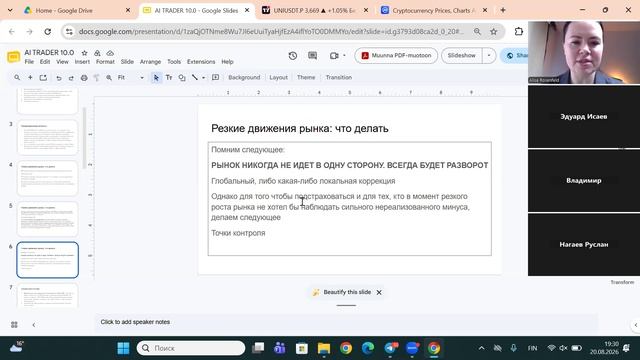This screenshot has width=640, height=360.
Task: Click the Transition button
Action: [x=339, y=78]
